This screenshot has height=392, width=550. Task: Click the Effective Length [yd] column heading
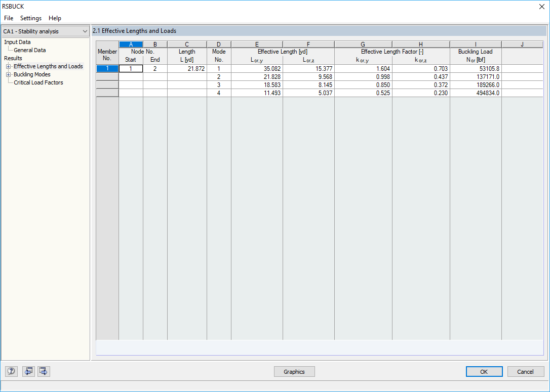coord(283,52)
